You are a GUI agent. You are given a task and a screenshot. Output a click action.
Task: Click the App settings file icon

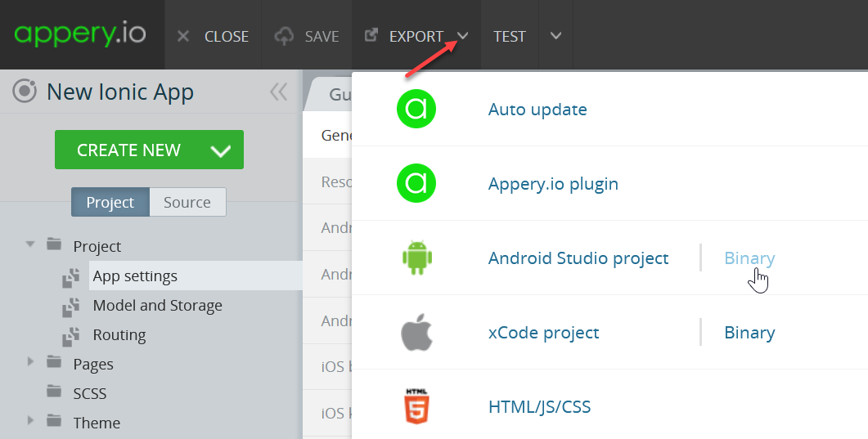pos(71,278)
